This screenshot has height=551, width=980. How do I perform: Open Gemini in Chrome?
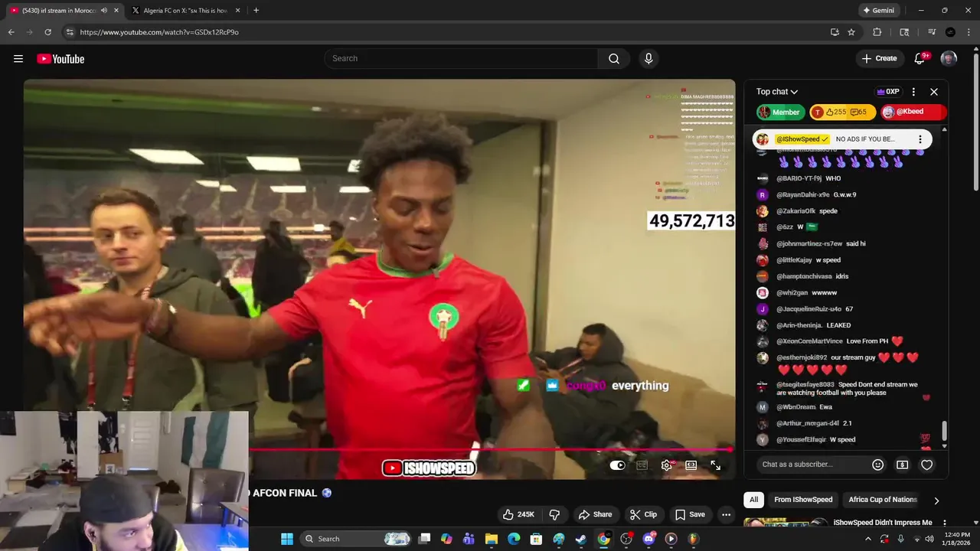pyautogui.click(x=878, y=11)
